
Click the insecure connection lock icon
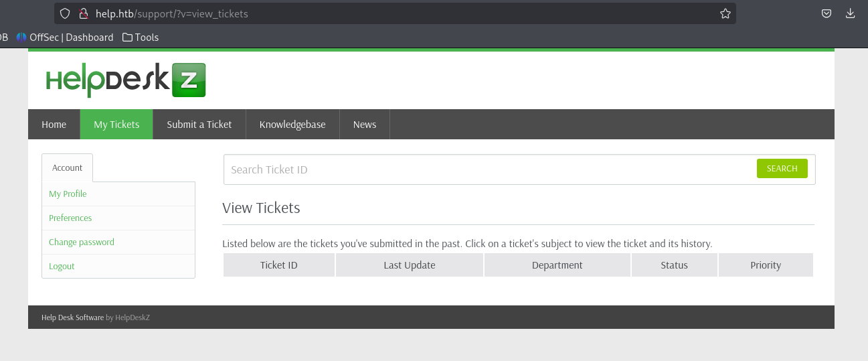tap(84, 13)
